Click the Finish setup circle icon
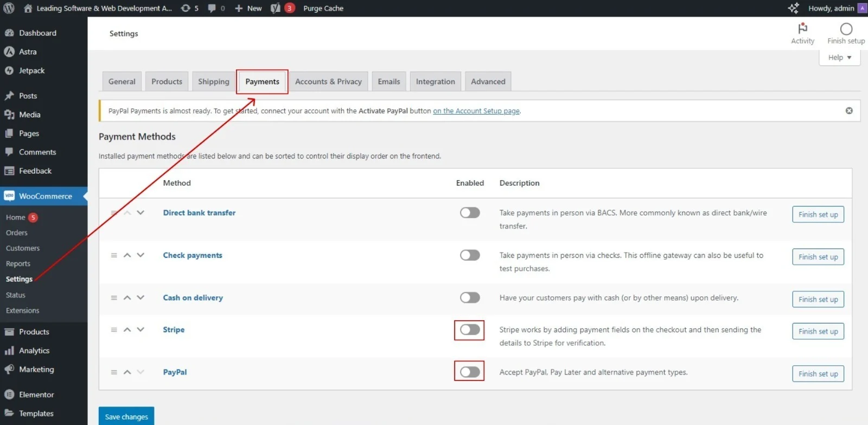Viewport: 868px width, 425px height. click(846, 29)
